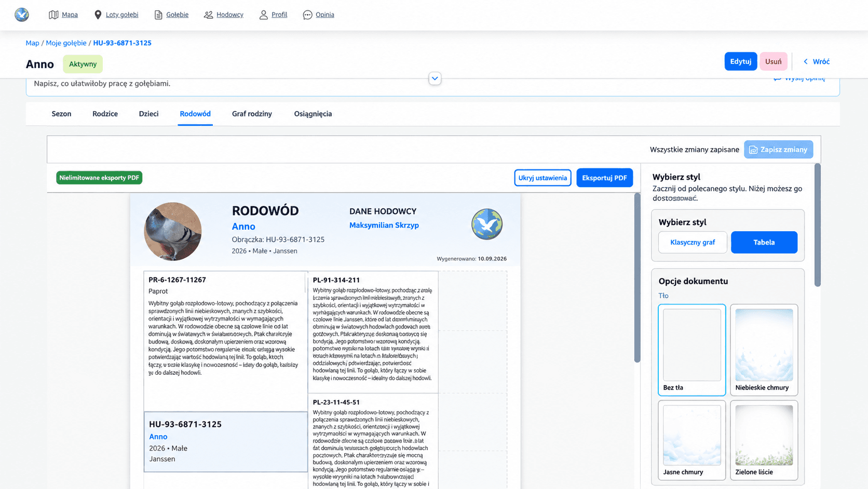The image size is (868, 489).
Task: Open the Rodzice tab
Action: click(105, 114)
